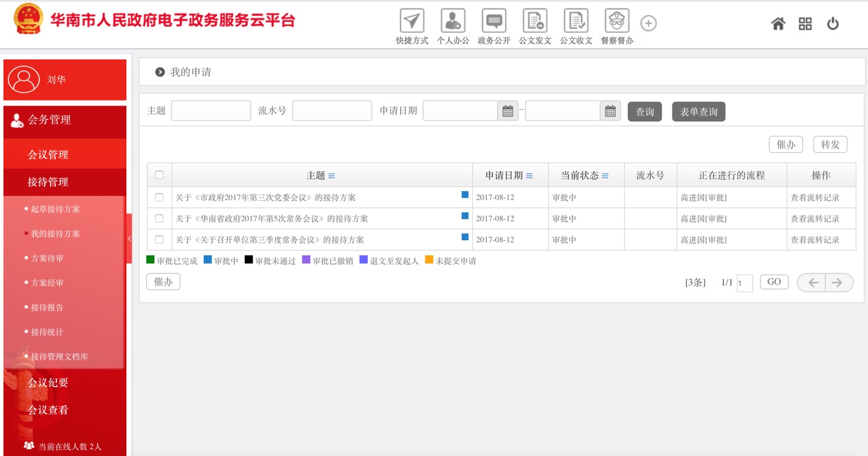
Task: Go to home page via house icon
Action: [778, 24]
